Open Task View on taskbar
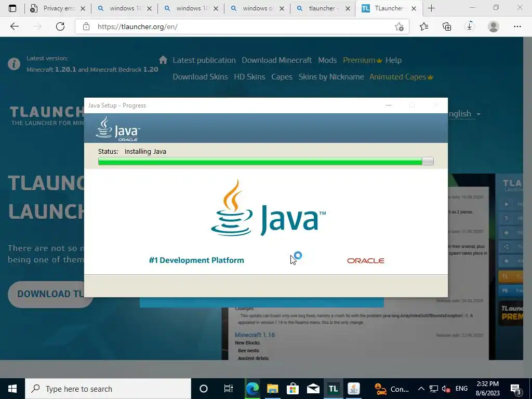Image resolution: width=532 pixels, height=399 pixels. coord(229,389)
